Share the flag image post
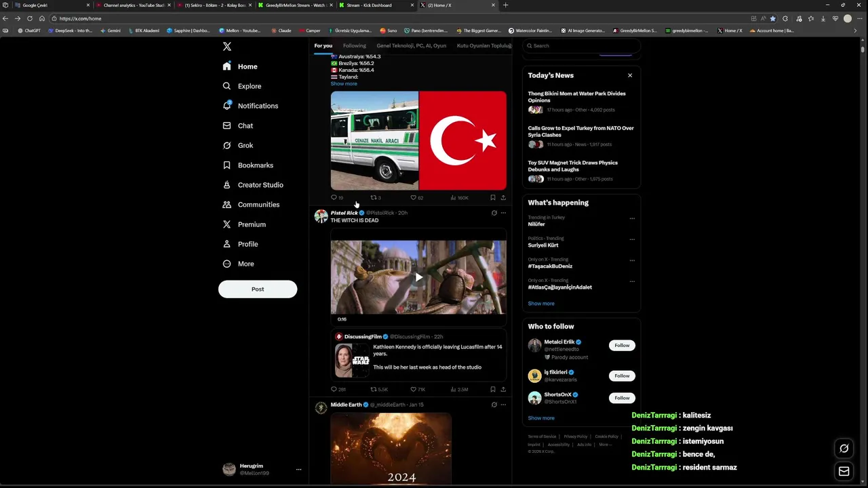Screen dimensions: 868x488 pos(503,197)
